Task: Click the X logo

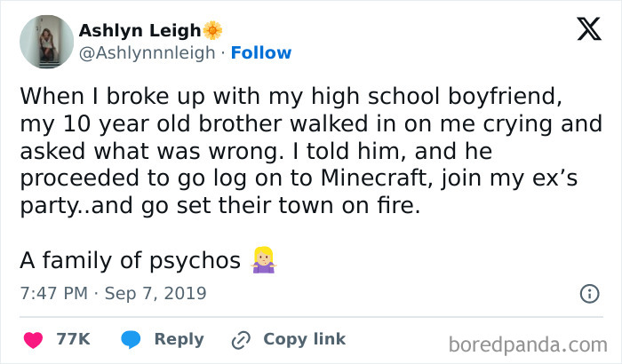Action: point(582,30)
